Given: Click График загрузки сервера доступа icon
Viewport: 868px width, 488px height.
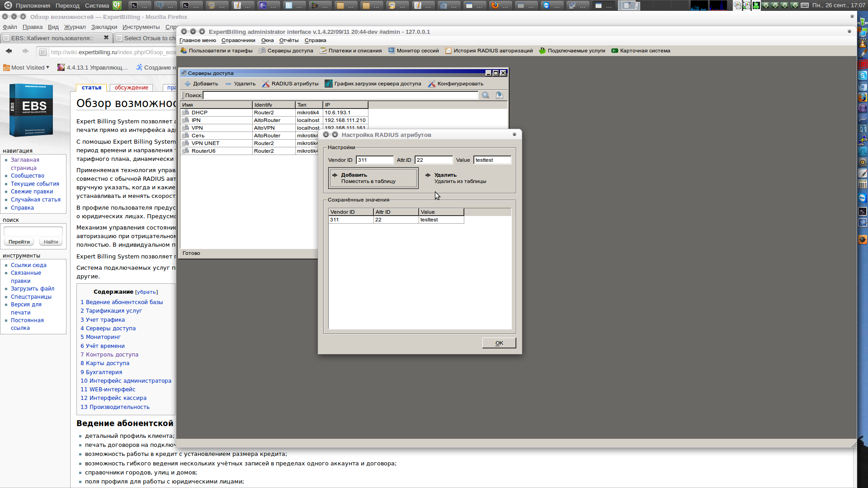Looking at the screenshot, I should coord(329,84).
